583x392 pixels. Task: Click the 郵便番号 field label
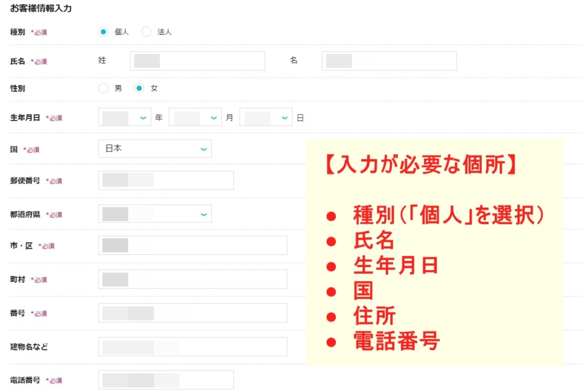pyautogui.click(x=25, y=180)
